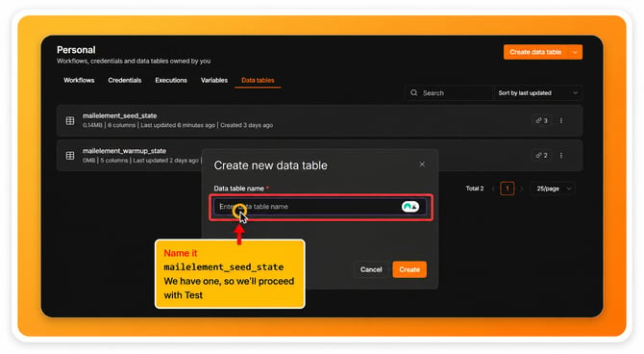Click Cancel in the dialog
The height and width of the screenshot is (354, 644).
371,269
